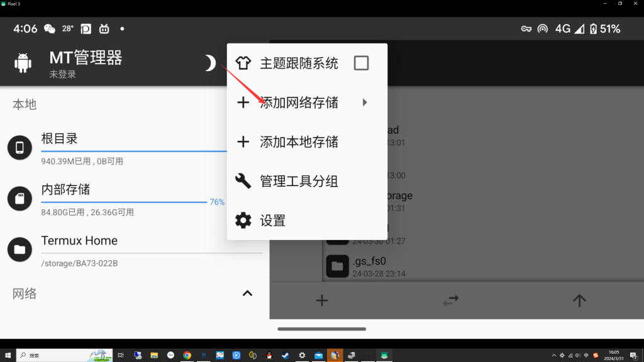Image resolution: width=644 pixels, height=362 pixels.
Task: Click the Android robot app logo
Action: [23, 63]
